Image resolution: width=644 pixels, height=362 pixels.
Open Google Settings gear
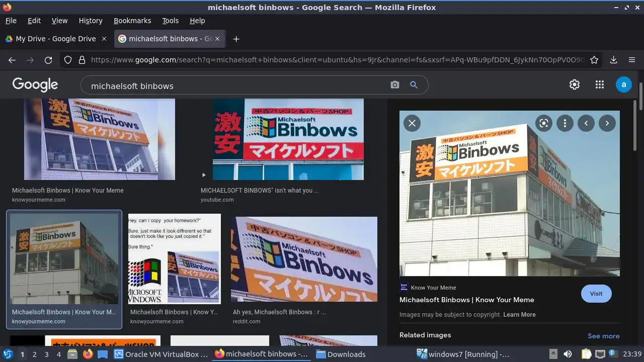[575, 84]
